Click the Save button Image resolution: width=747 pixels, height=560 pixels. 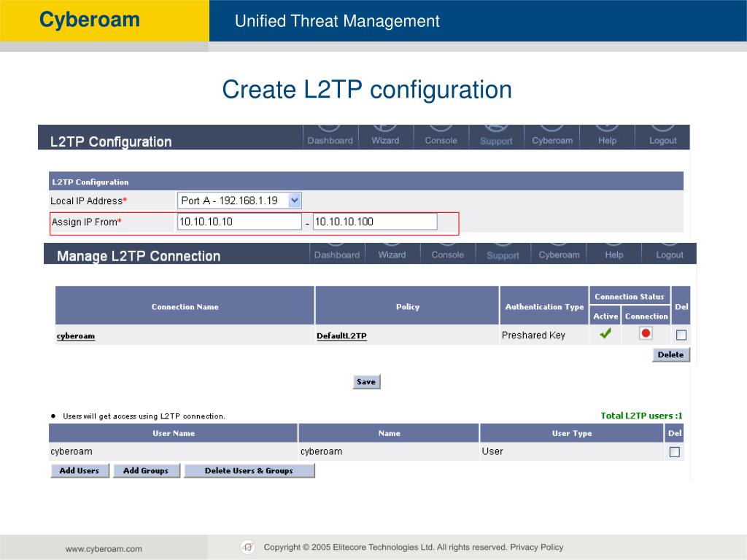click(x=366, y=381)
